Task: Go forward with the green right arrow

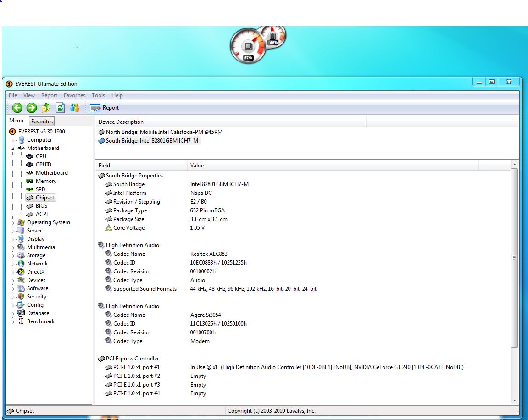Action: 32,108
